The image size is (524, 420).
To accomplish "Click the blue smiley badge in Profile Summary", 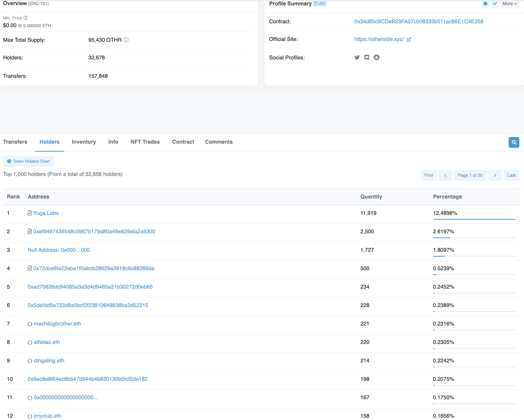I will [x=485, y=4].
